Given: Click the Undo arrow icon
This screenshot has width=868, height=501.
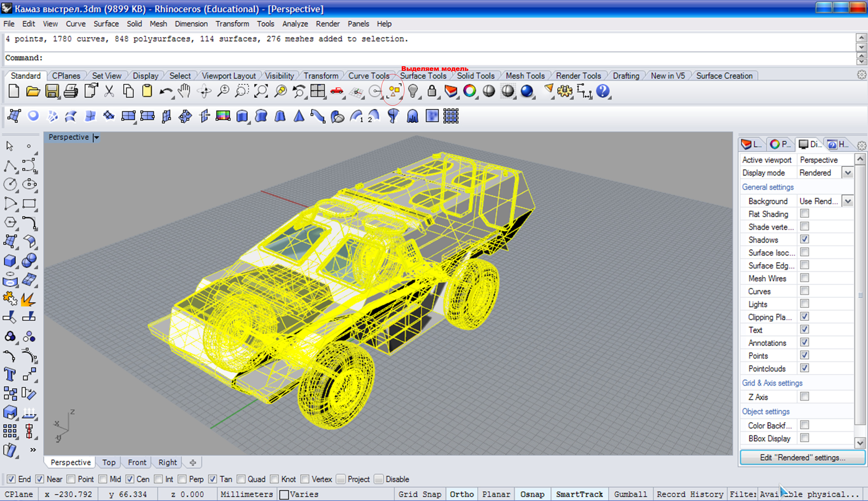Looking at the screenshot, I should [x=166, y=92].
